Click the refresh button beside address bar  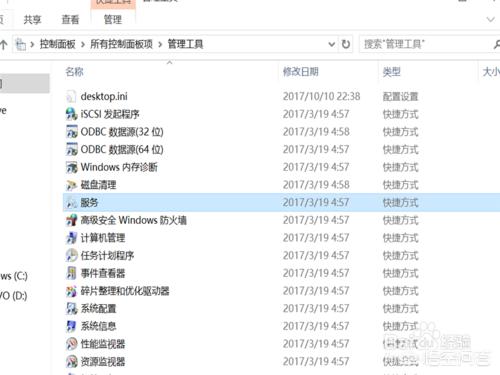[346, 44]
